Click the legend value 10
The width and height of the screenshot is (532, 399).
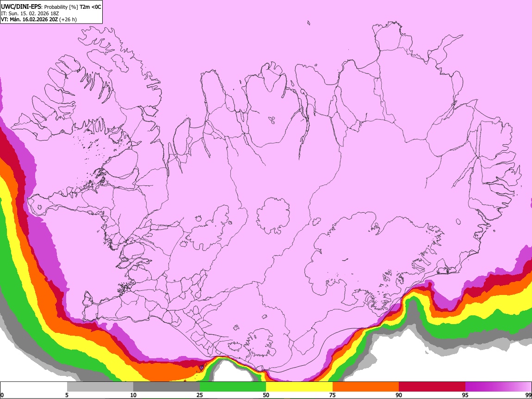tap(133, 395)
